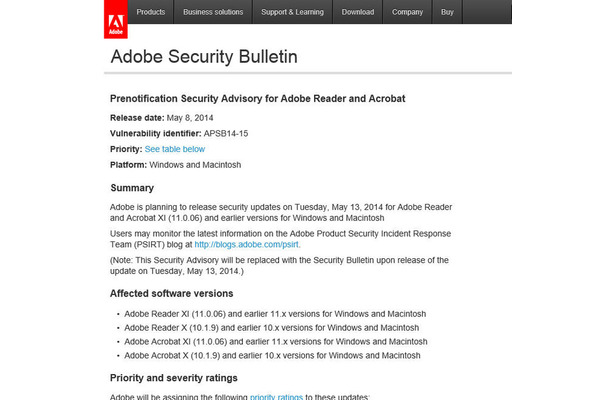Click the Affected software versions heading
610x400 pixels.
pos(172,293)
